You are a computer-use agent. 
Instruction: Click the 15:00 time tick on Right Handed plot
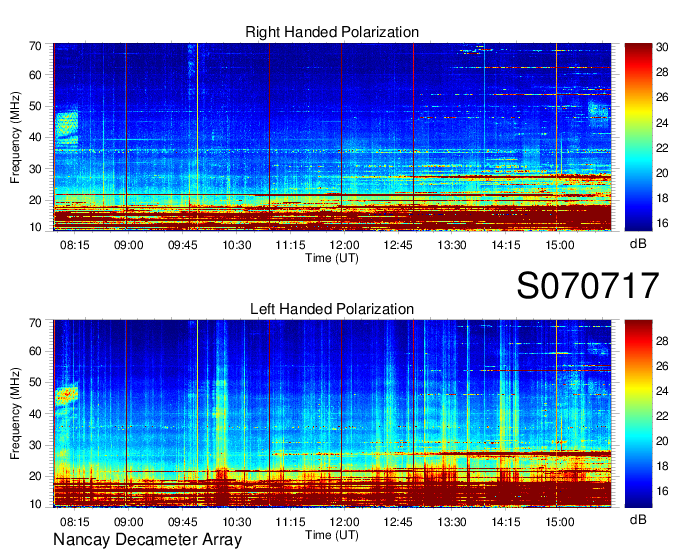559,245
